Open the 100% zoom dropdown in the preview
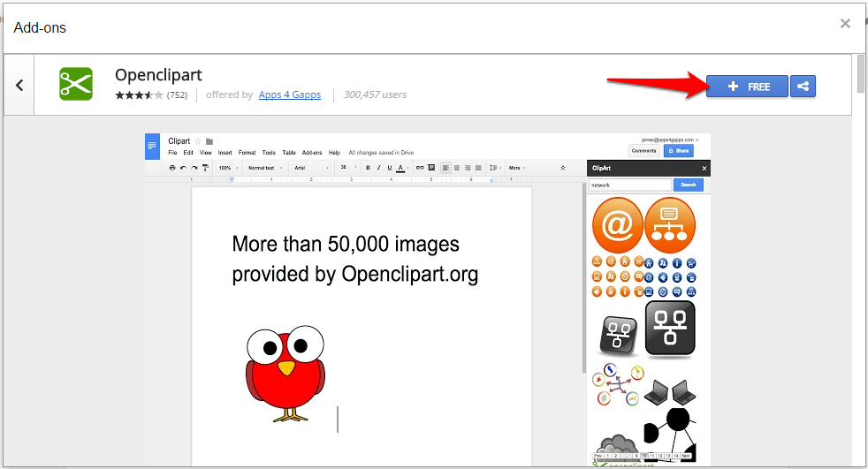Screen dimensions: 868x469 pos(229,168)
